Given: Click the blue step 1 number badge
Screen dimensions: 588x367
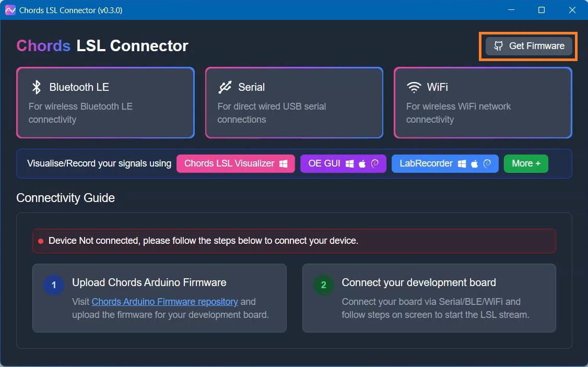Looking at the screenshot, I should click(54, 285).
